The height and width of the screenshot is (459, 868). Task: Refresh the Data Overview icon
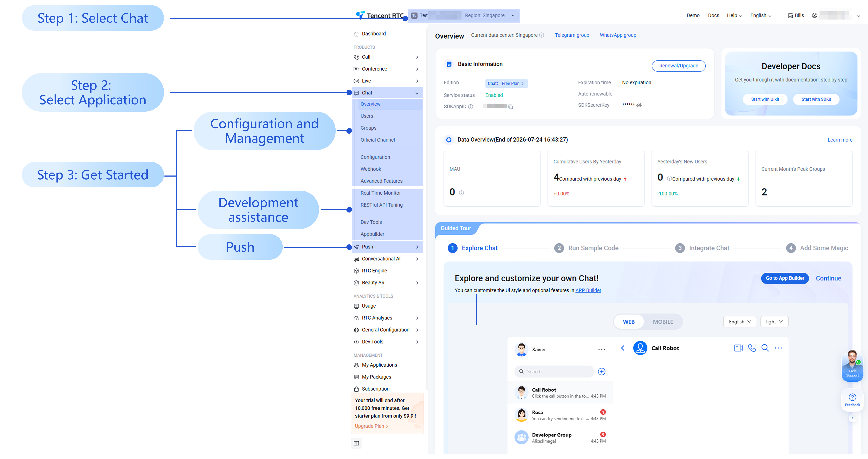point(449,140)
